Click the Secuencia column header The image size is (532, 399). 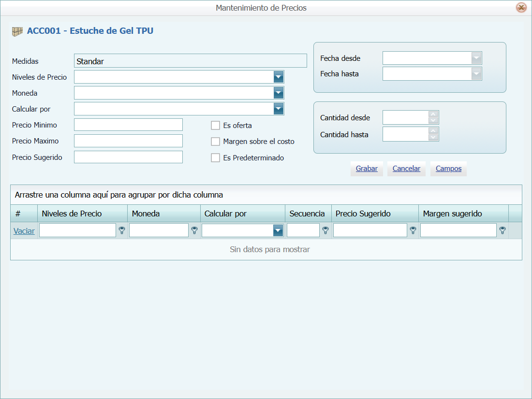coord(307,214)
